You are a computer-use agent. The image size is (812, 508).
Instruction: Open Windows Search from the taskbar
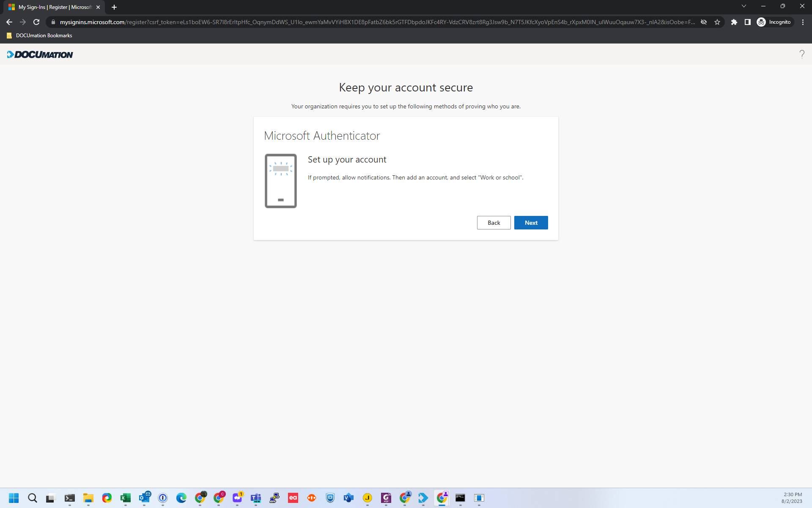(33, 498)
